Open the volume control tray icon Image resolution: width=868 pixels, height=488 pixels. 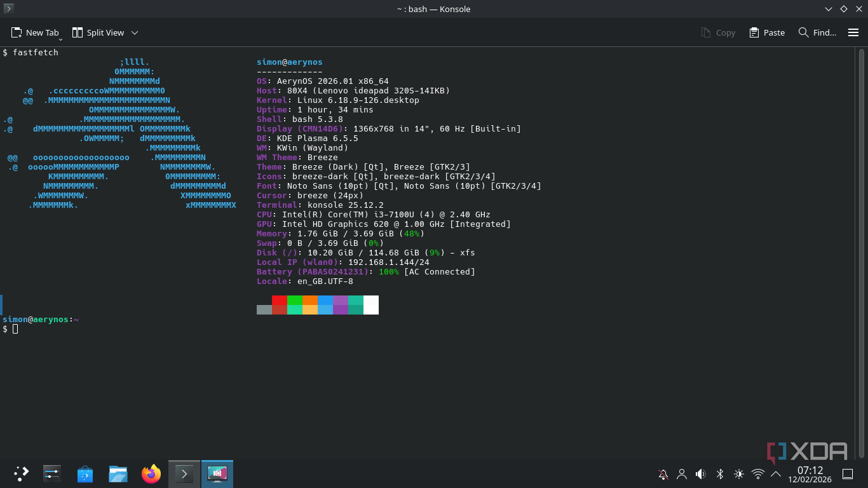point(700,474)
